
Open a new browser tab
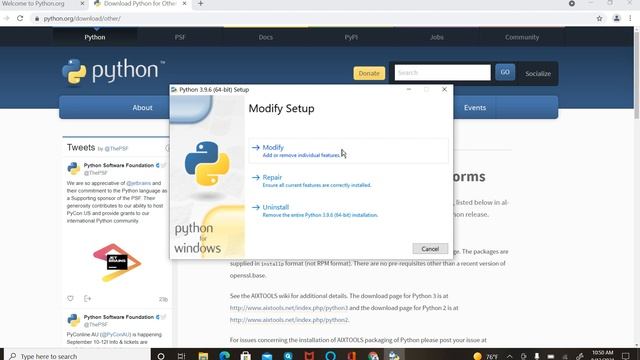200,4
